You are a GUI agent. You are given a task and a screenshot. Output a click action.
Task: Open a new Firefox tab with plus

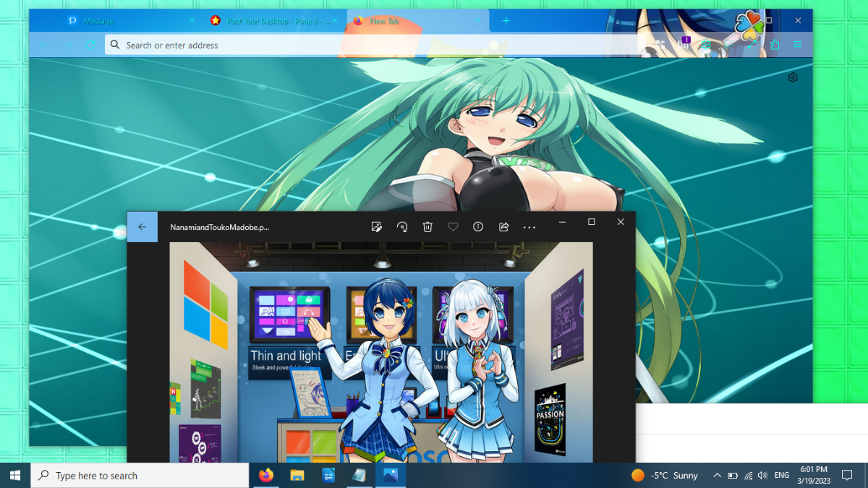(x=506, y=21)
